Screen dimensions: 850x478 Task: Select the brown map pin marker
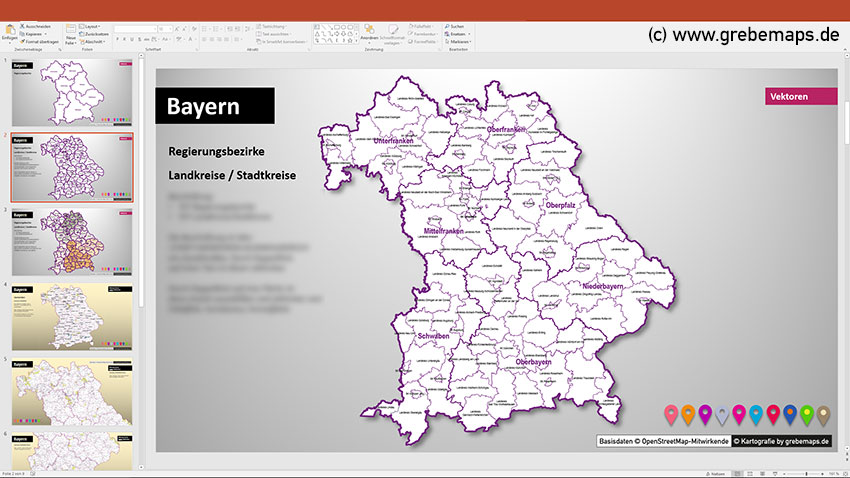pyautogui.click(x=823, y=412)
